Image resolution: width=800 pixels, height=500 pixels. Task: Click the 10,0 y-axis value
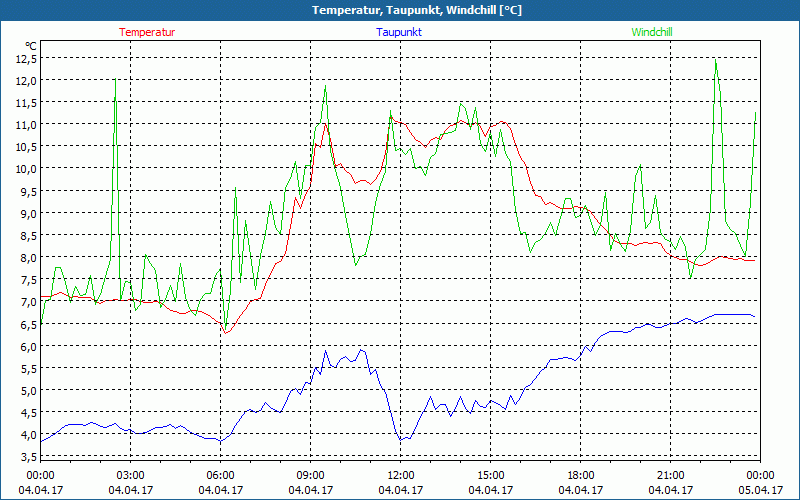(x=27, y=169)
